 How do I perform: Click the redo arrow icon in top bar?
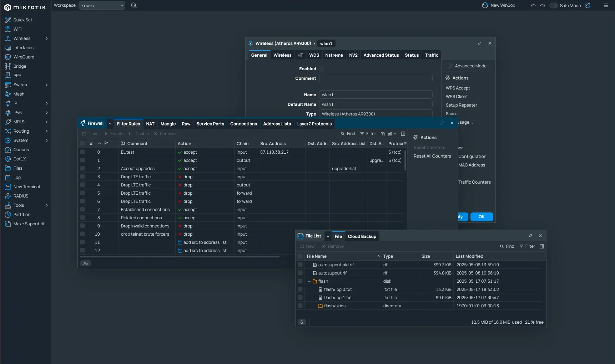pyautogui.click(x=543, y=5)
